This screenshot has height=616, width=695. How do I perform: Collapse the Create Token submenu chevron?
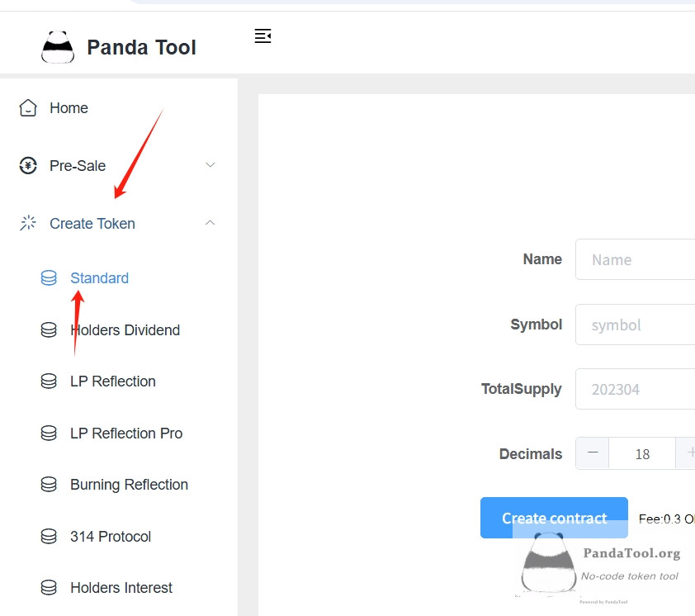(x=210, y=223)
